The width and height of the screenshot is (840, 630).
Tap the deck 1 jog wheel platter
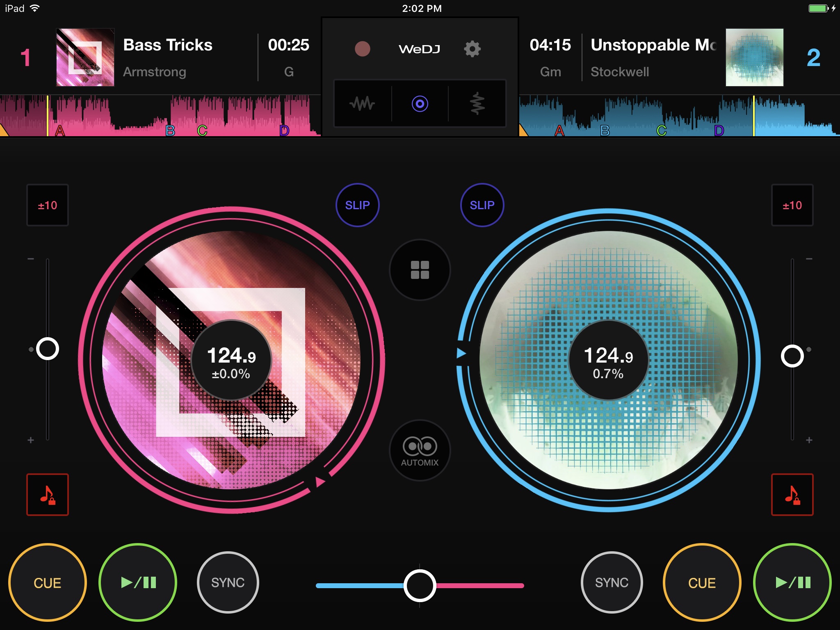[x=231, y=360]
